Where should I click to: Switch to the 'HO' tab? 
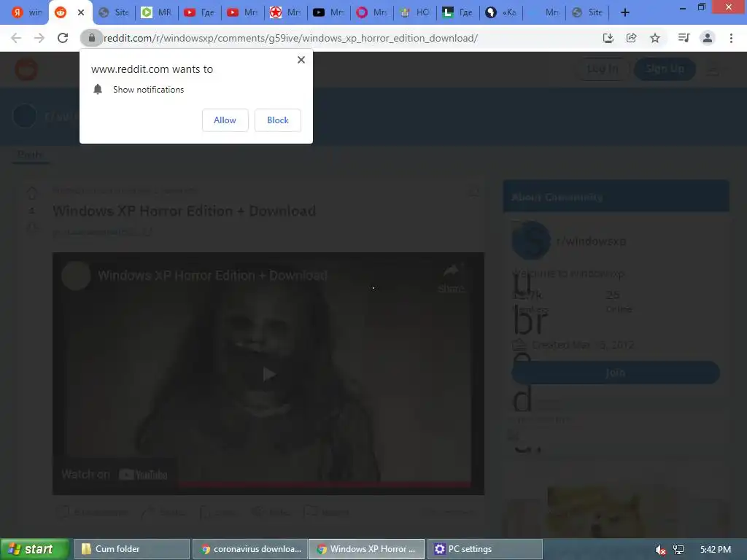tap(414, 13)
